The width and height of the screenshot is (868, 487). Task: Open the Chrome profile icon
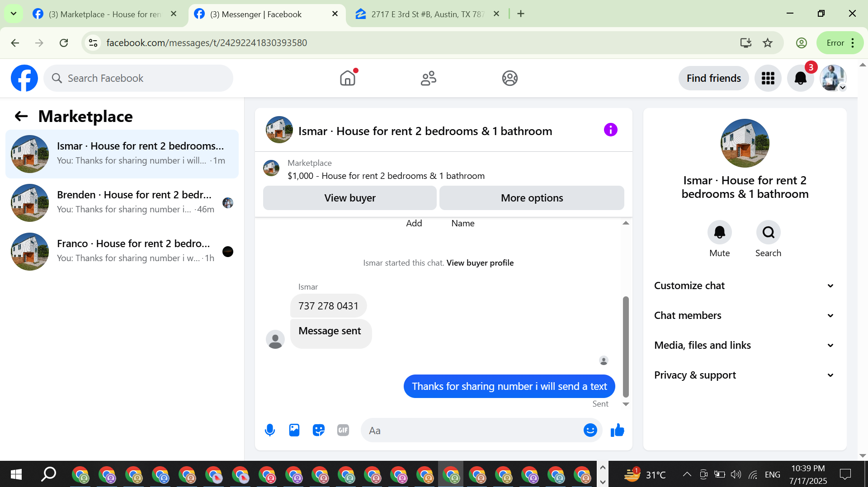(x=802, y=43)
